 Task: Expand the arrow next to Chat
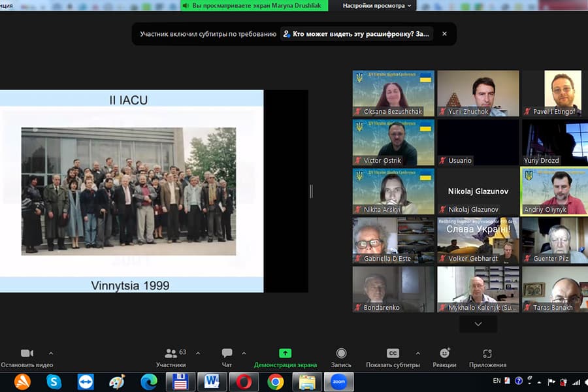pos(244,353)
